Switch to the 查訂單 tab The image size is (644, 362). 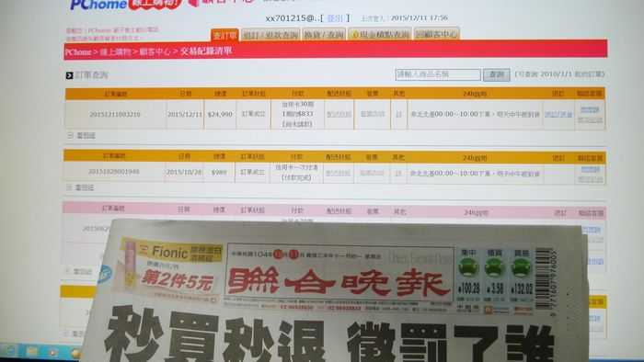tap(224, 35)
